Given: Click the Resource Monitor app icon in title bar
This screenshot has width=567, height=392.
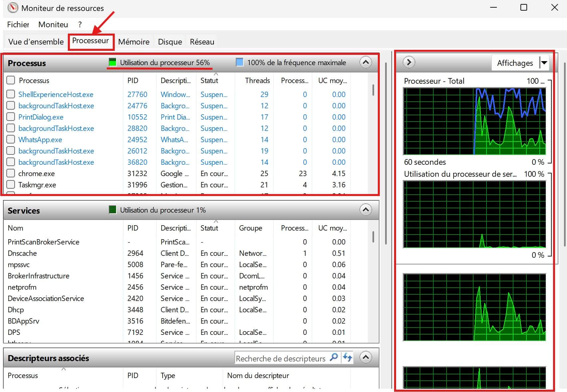Looking at the screenshot, I should 13,7.
